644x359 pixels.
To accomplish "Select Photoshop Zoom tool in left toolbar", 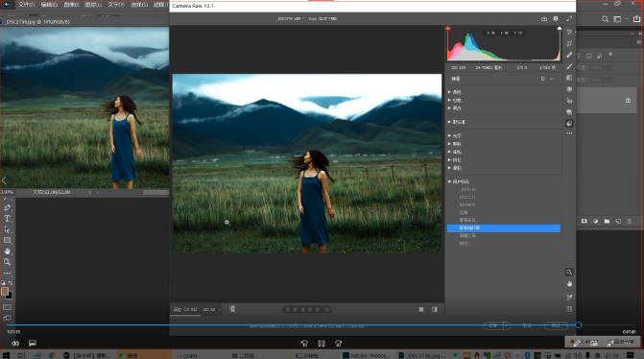I will click(x=8, y=262).
